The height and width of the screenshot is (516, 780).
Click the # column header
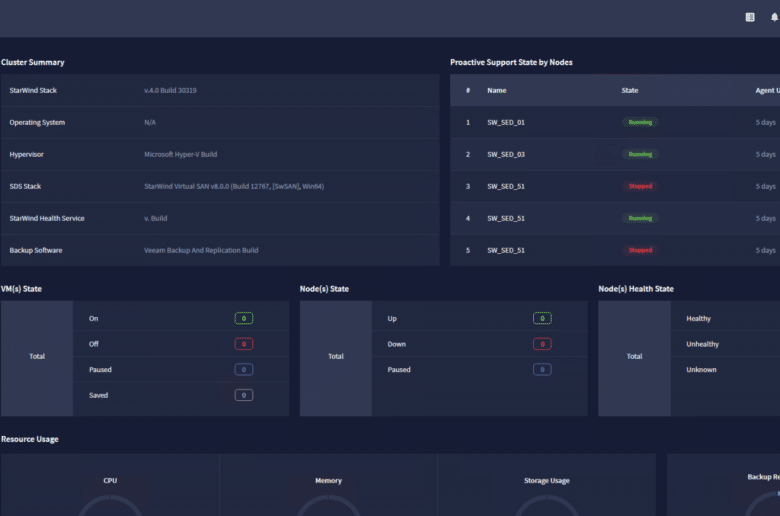[x=468, y=90]
